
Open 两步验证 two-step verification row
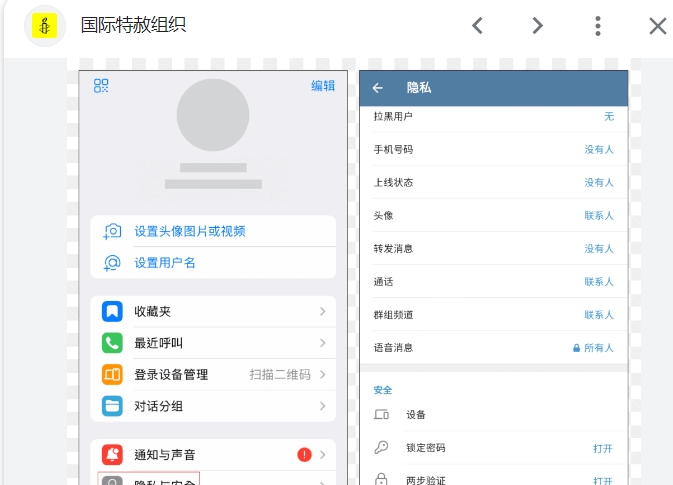pos(494,475)
